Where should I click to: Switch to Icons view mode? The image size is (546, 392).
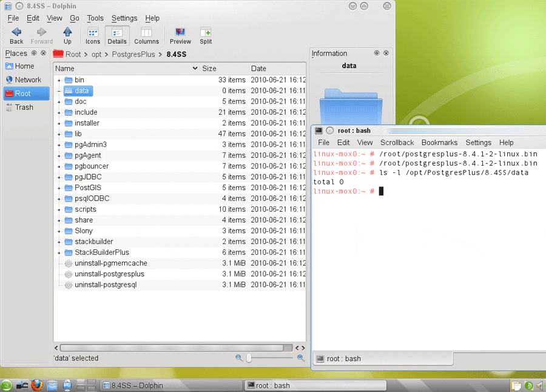(93, 36)
